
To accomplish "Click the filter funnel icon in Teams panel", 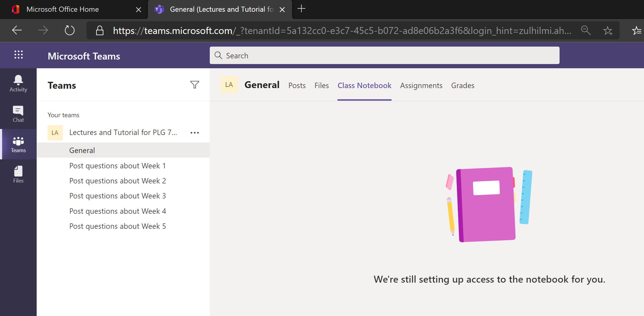I will [195, 85].
